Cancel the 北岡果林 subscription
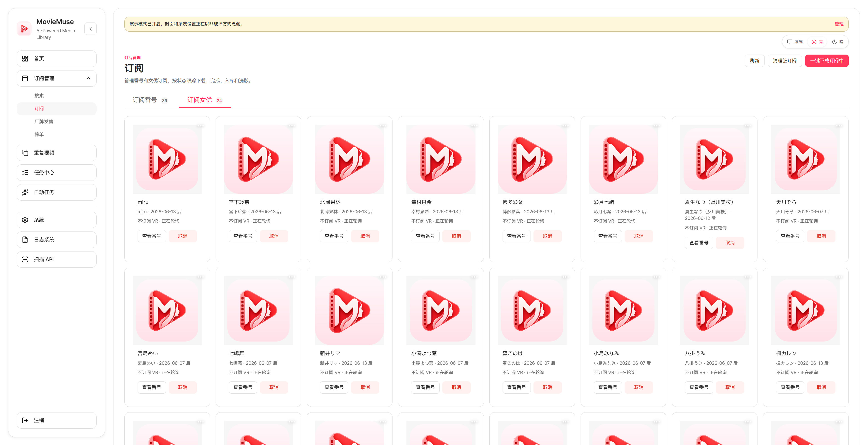Viewport: 868px width, 445px height. click(x=365, y=236)
